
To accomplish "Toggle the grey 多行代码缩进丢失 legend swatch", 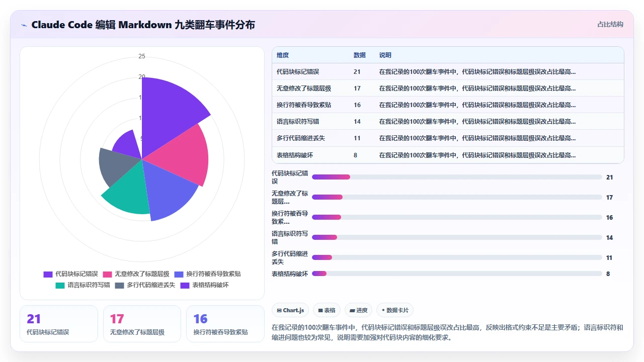I will point(119,285).
